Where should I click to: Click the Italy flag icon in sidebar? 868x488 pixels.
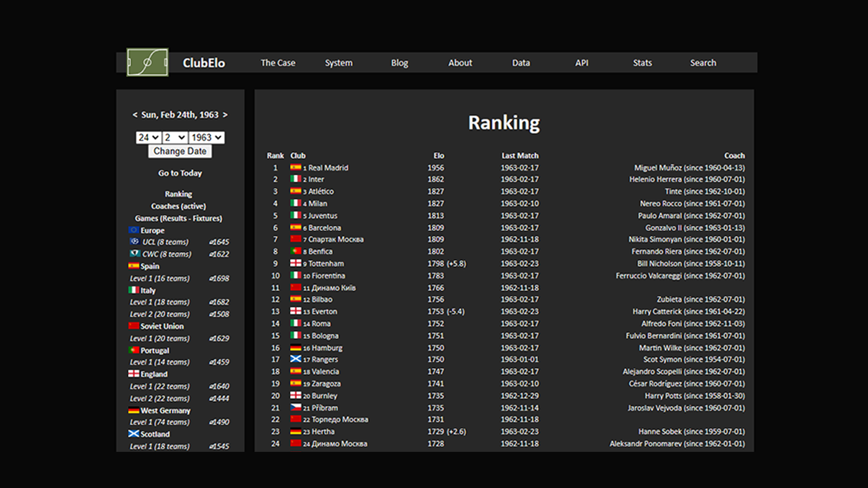pos(134,290)
